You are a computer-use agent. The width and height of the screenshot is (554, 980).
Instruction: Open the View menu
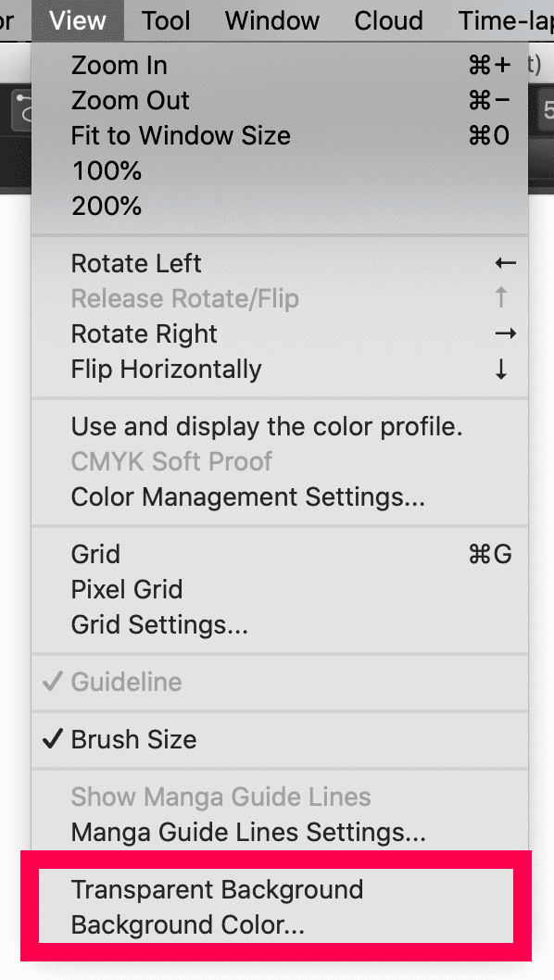pyautogui.click(x=77, y=20)
